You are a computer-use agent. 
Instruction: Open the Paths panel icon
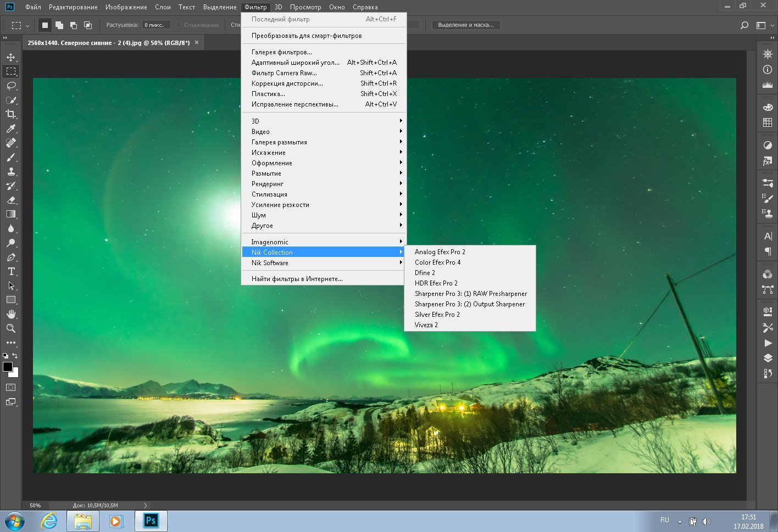768,289
